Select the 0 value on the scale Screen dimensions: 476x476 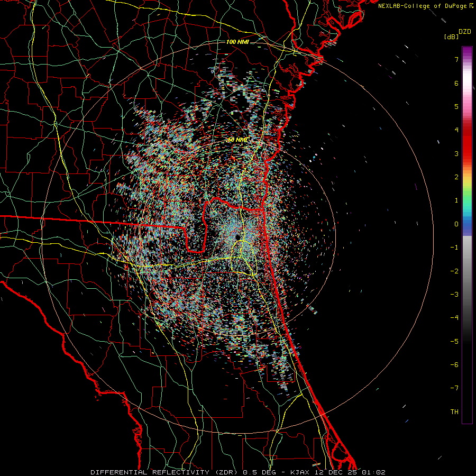[x=456, y=224]
